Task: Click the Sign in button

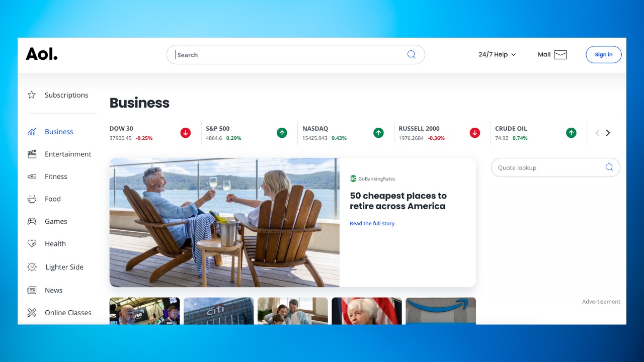Action: 603,55
